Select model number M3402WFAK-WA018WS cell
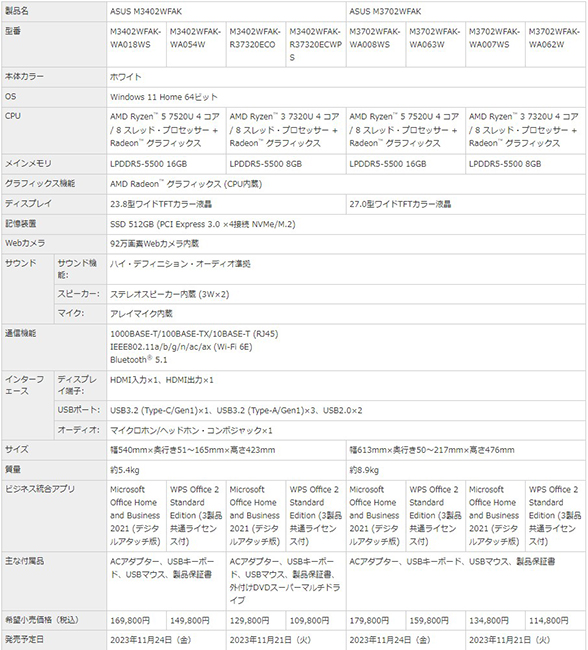588x650 pixels. [136, 44]
